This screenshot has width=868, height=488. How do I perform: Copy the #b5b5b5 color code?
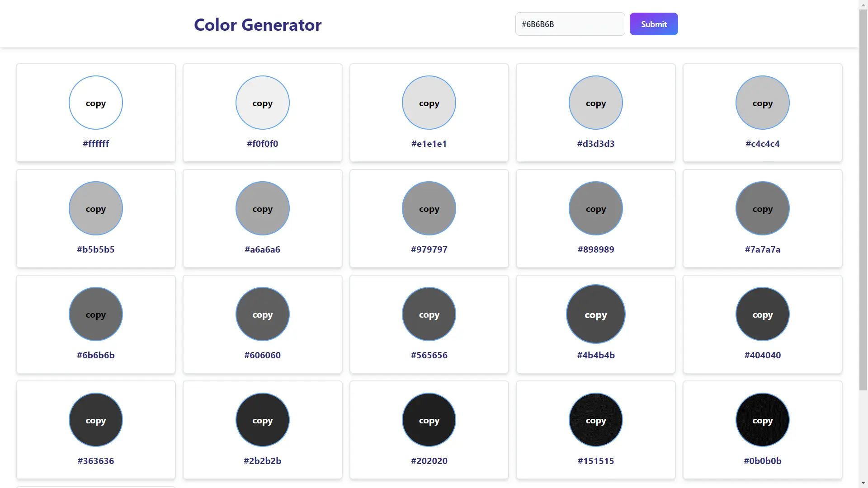[95, 208]
